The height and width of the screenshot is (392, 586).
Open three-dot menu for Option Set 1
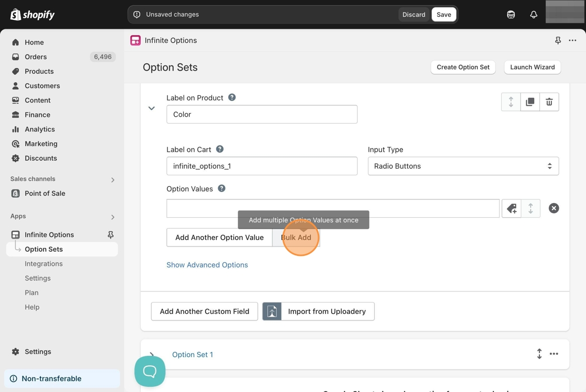tap(554, 354)
